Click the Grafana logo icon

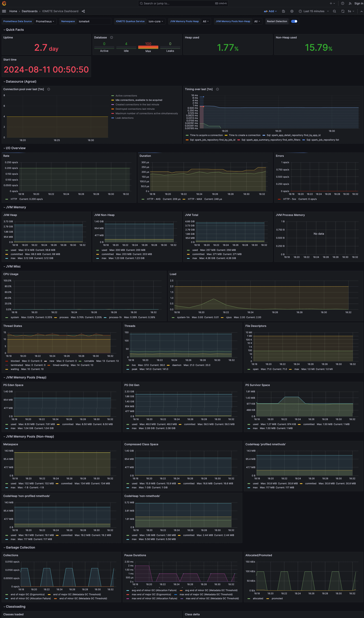point(4,3)
